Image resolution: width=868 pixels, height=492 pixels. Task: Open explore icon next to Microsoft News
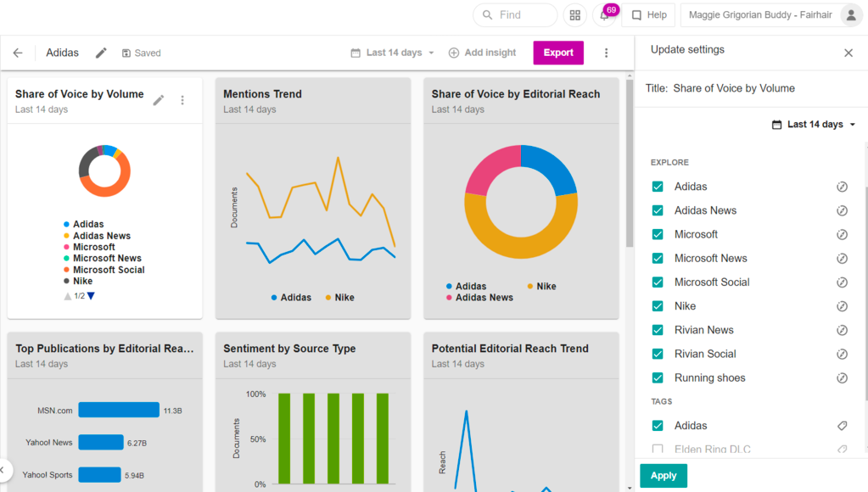coord(842,259)
